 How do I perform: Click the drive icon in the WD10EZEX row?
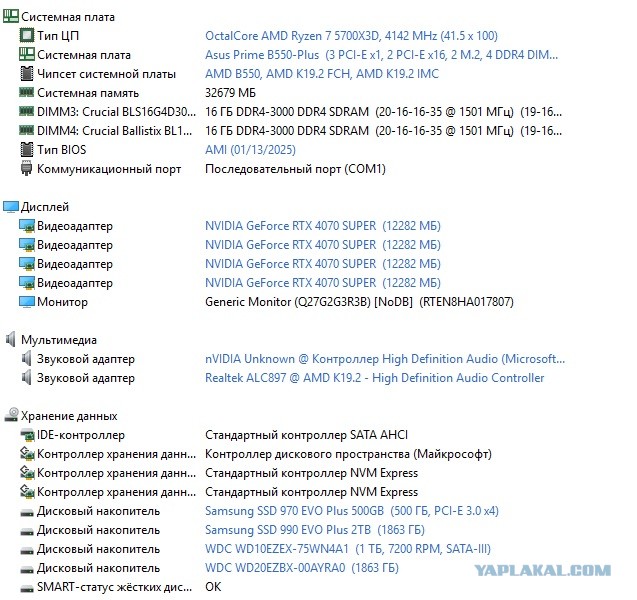(x=27, y=551)
